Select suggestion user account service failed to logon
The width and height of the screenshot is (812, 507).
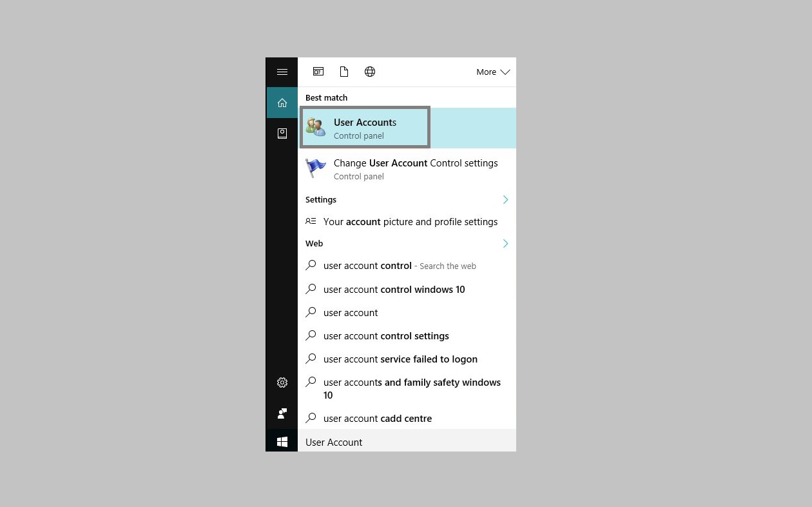tap(407, 359)
